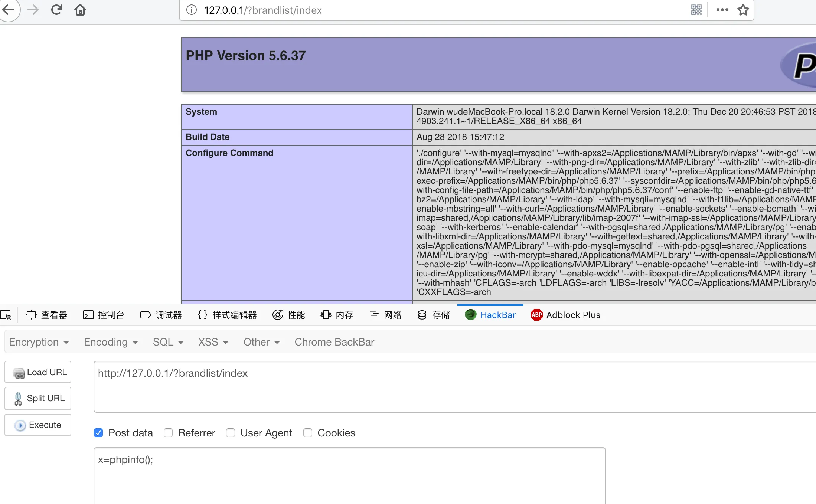Bookmark page with the star icon
Image resolution: width=816 pixels, height=504 pixels.
tap(743, 10)
